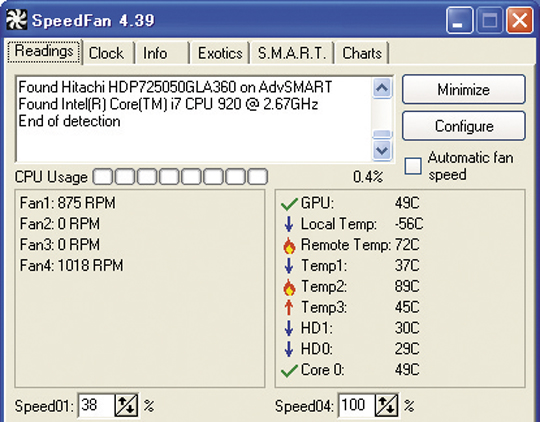540x422 pixels.
Task: Show the Charts tab
Action: (x=362, y=53)
